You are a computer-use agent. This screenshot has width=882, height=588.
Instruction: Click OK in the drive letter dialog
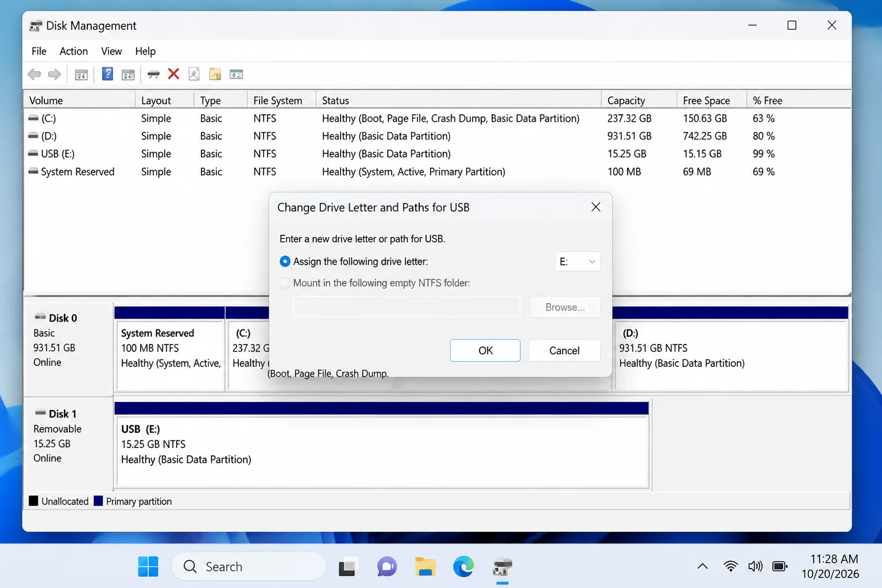(x=485, y=350)
